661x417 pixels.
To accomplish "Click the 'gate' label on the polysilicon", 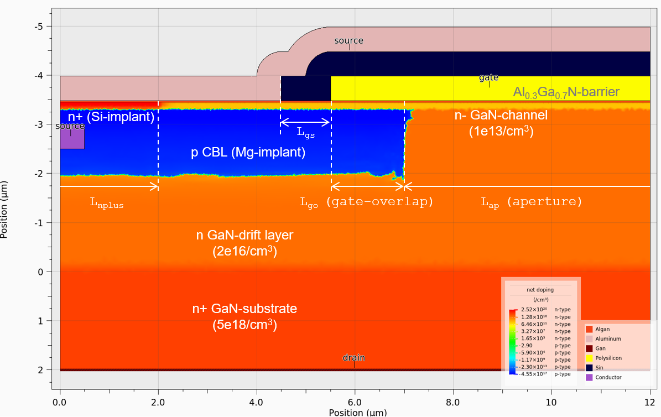I will (489, 78).
